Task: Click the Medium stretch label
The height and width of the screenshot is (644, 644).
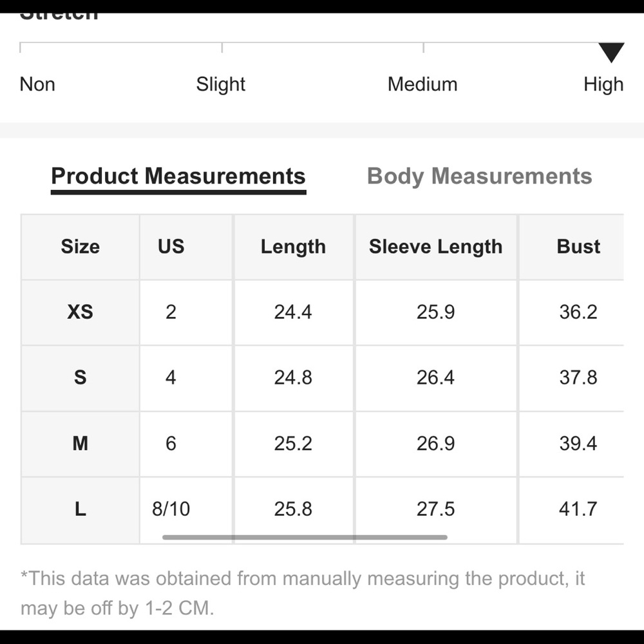Action: pos(422,84)
